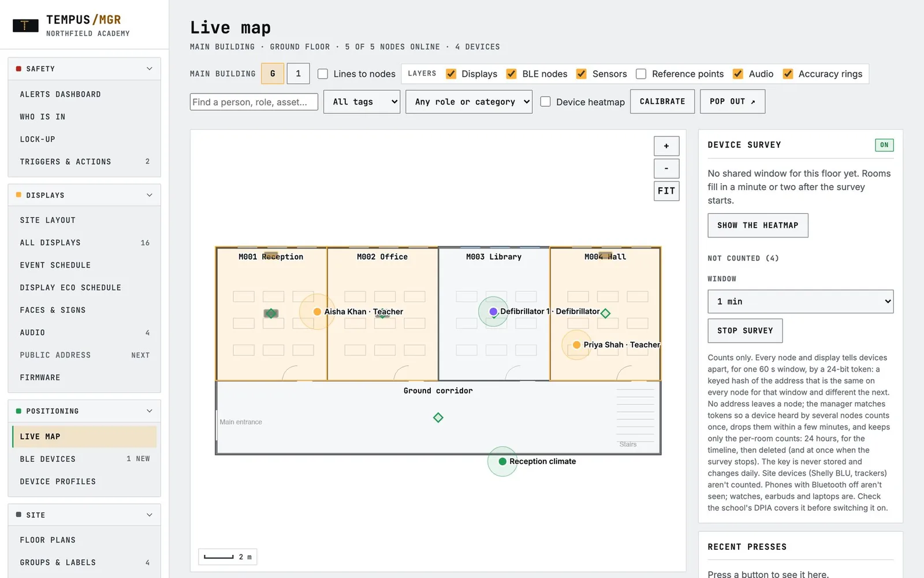The width and height of the screenshot is (924, 578).
Task: Collapse the Displays sidebar section
Action: coord(84,195)
